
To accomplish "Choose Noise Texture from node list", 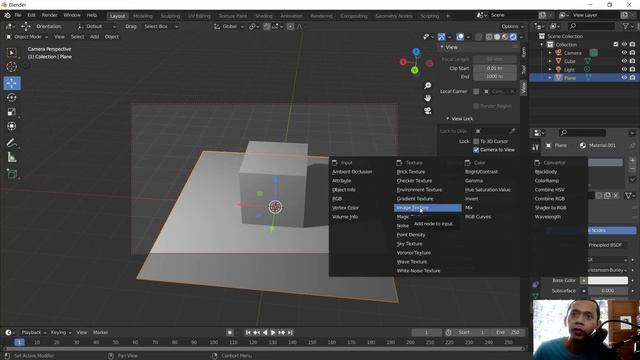I will tap(403, 226).
